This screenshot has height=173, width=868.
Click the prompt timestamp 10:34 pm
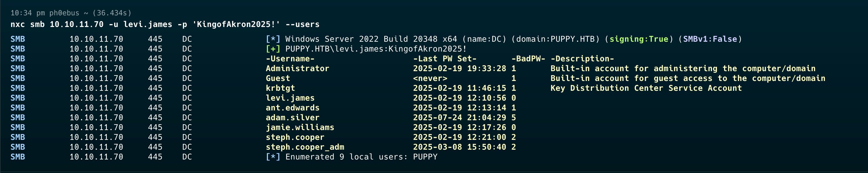pyautogui.click(x=28, y=13)
